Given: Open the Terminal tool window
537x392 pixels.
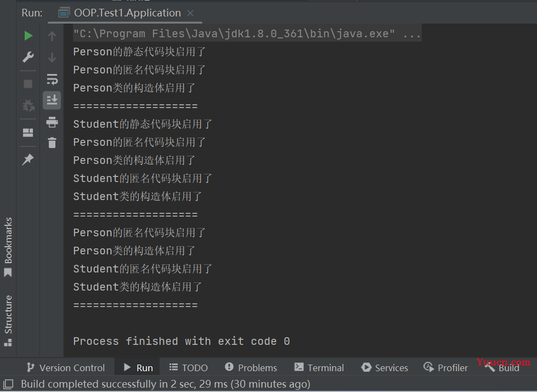Looking at the screenshot, I should pyautogui.click(x=319, y=368).
